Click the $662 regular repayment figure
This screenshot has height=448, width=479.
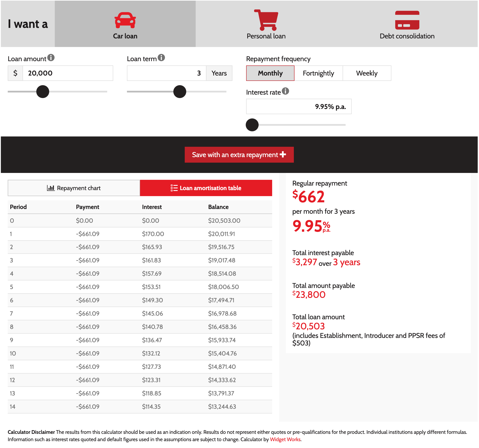(308, 197)
